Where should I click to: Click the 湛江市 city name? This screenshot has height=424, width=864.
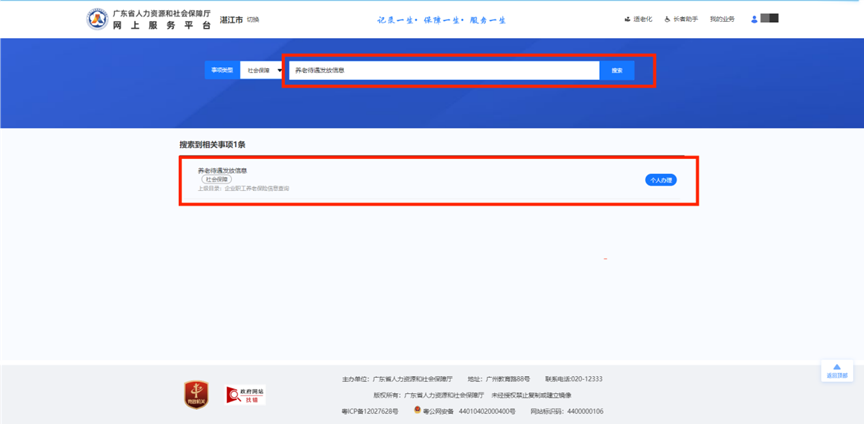click(x=230, y=19)
